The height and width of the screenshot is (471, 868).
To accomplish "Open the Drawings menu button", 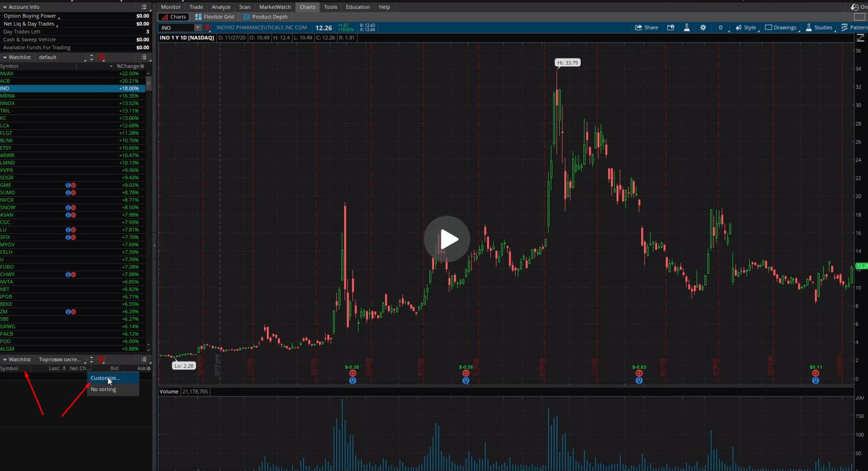I will [781, 28].
